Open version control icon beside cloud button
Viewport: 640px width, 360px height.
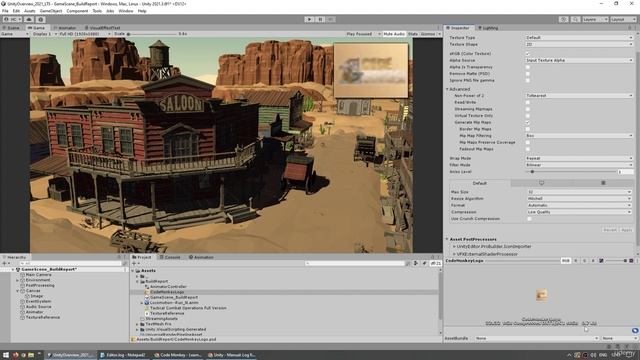(40, 19)
